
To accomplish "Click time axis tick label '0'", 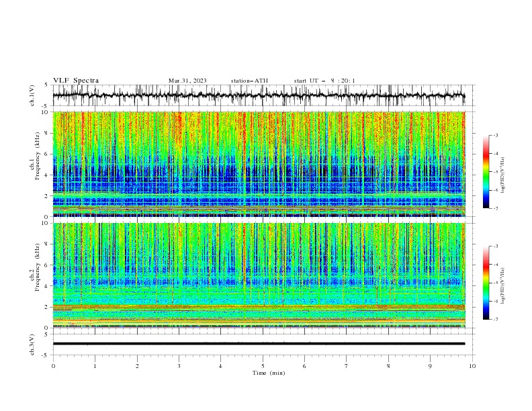I will coord(53,366).
